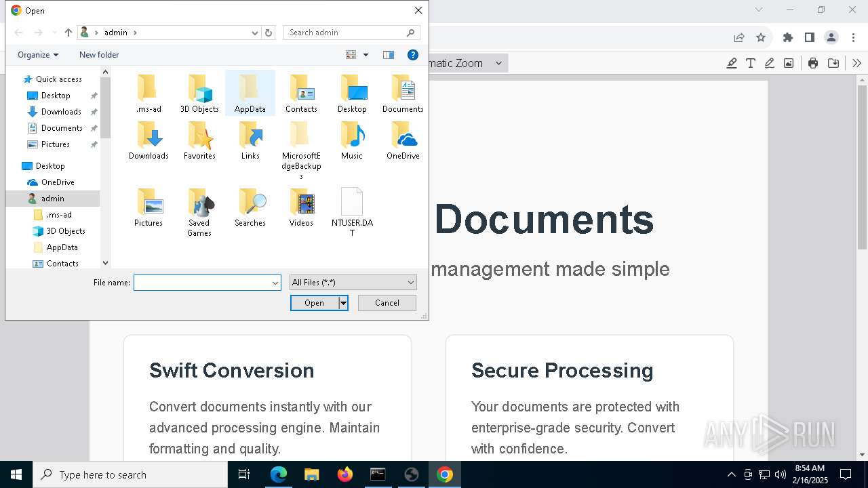
Task: Open recent locations dropdown arrow
Action: (x=54, y=33)
